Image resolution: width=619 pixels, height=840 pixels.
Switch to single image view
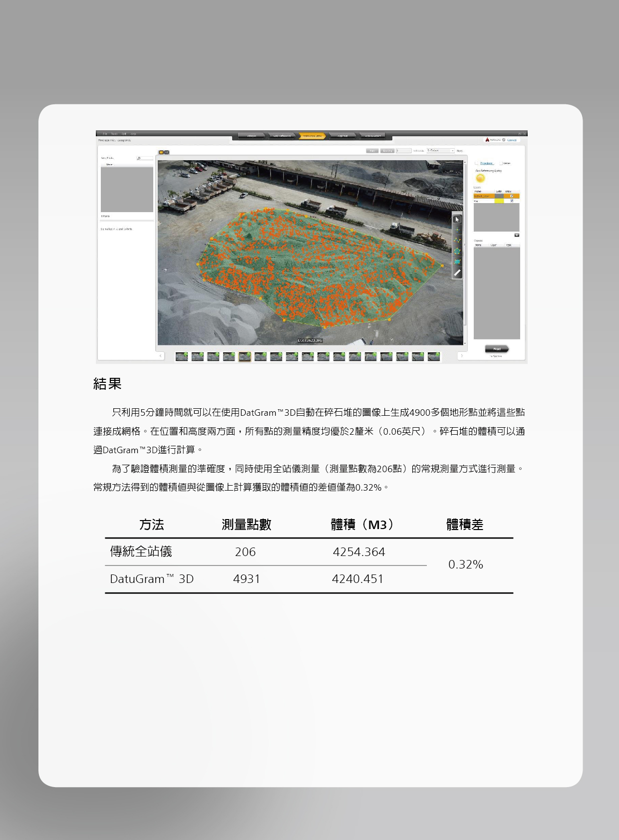click(x=162, y=152)
